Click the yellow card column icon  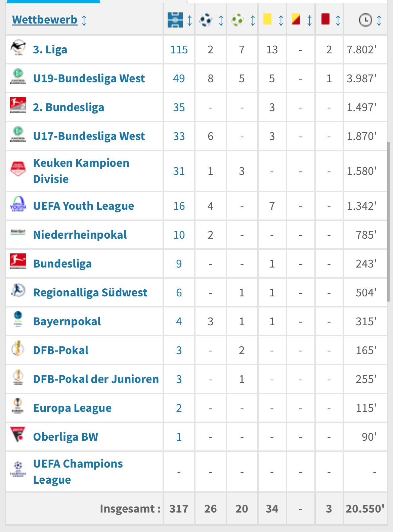point(267,19)
